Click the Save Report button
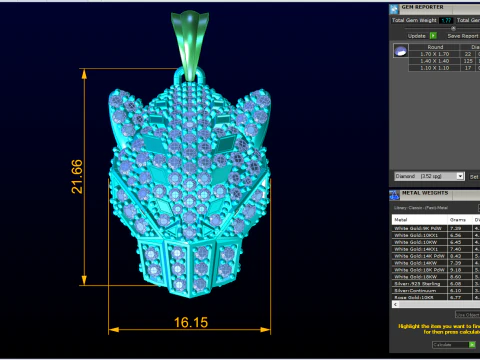480x360 pixels. [x=463, y=36]
